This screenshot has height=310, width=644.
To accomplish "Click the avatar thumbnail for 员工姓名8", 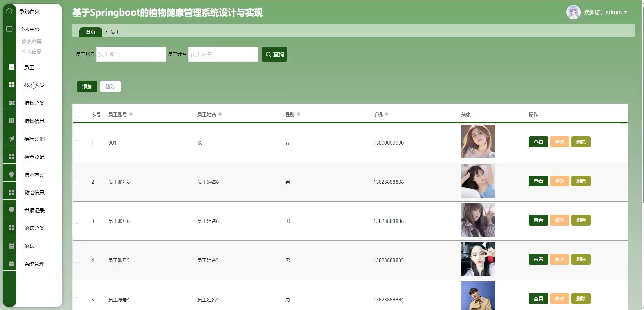I will click(x=478, y=181).
